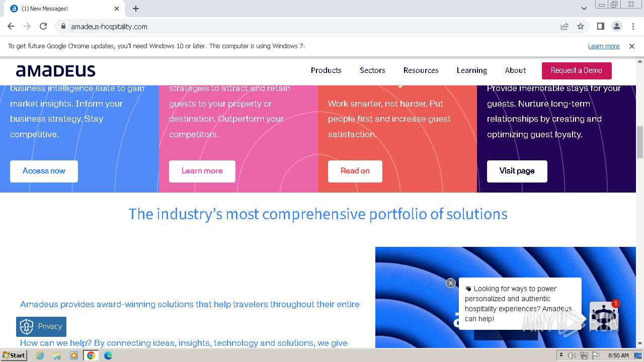Image resolution: width=644 pixels, height=362 pixels.
Task: Open File Explorer from the taskbar
Action: point(57,355)
